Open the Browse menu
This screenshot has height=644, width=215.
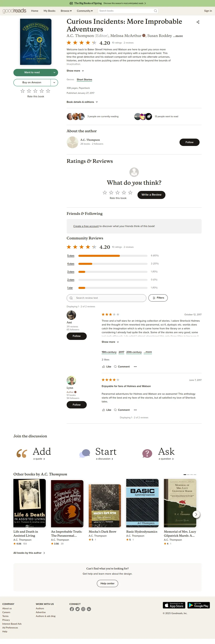[66, 11]
